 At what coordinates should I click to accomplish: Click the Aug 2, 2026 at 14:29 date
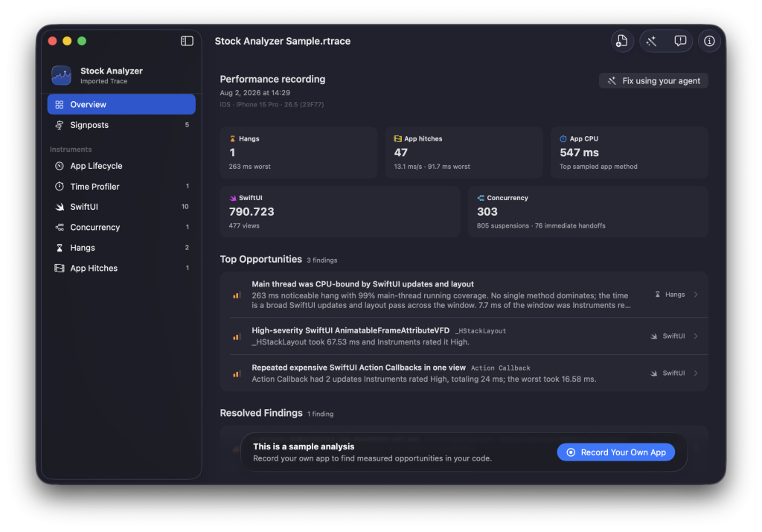(254, 92)
